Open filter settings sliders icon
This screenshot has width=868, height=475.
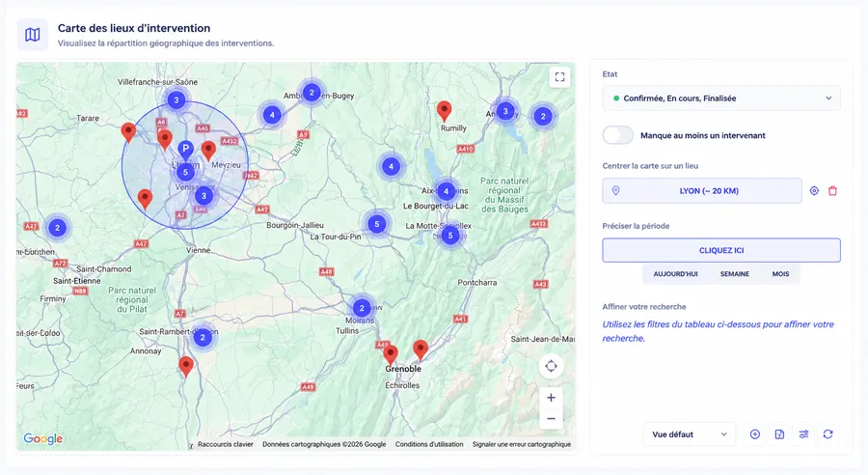(x=803, y=434)
